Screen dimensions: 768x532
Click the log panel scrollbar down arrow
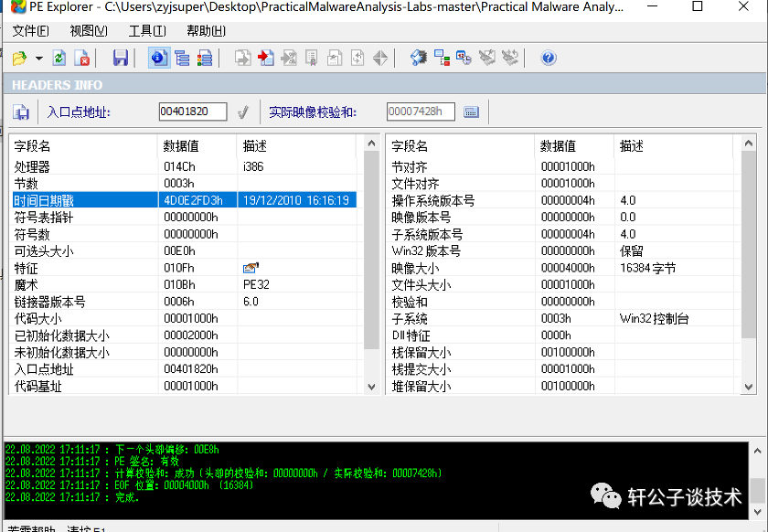pos(757,512)
